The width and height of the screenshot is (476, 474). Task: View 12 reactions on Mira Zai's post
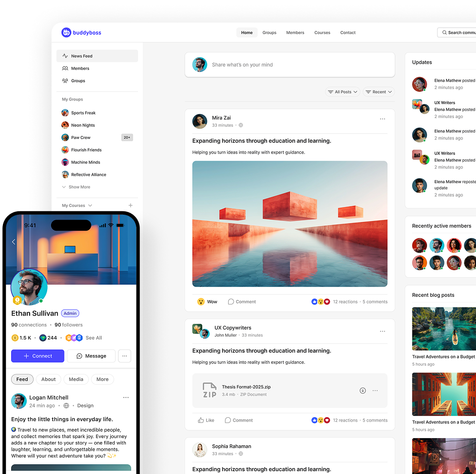(x=345, y=302)
